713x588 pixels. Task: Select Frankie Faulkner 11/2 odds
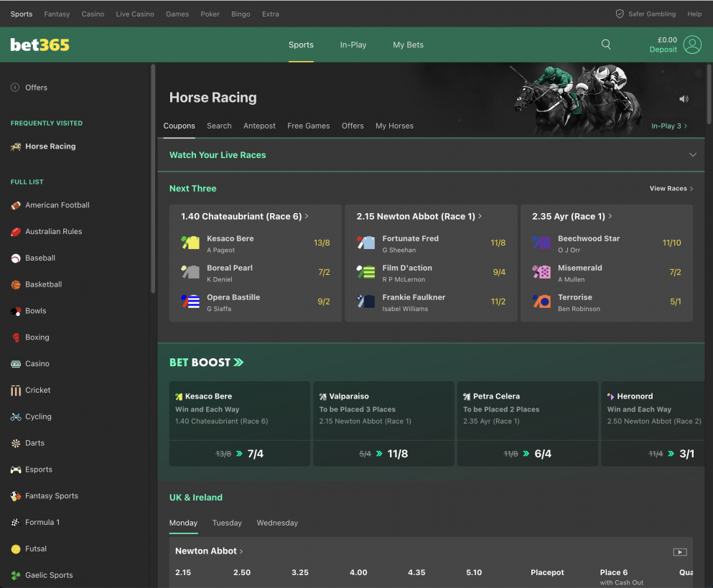tap(498, 302)
